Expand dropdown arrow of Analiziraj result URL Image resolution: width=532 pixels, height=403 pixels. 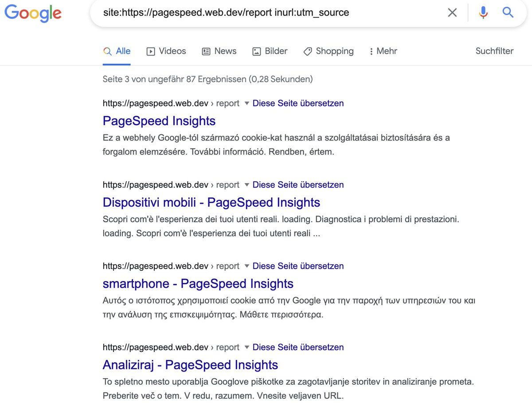pyautogui.click(x=247, y=347)
